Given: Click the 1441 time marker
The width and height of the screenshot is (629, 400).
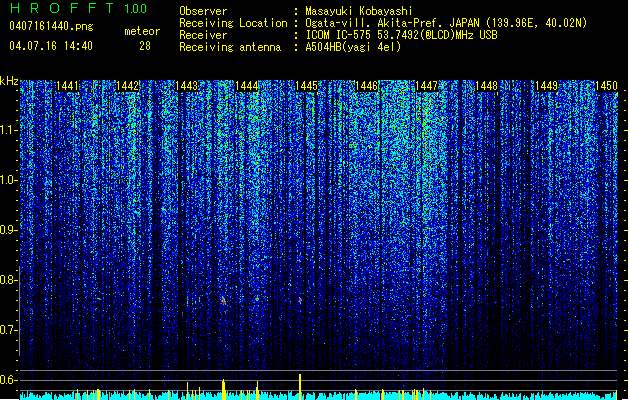Looking at the screenshot, I should [67, 86].
